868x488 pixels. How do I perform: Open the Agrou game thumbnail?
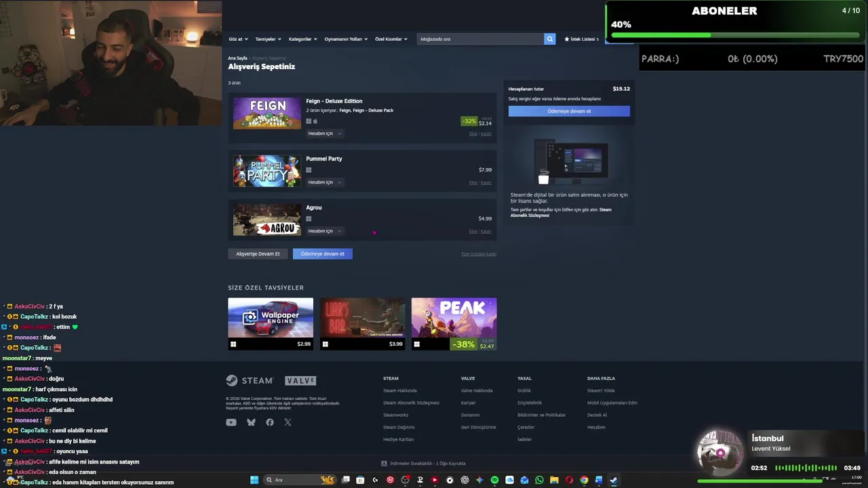pyautogui.click(x=267, y=220)
